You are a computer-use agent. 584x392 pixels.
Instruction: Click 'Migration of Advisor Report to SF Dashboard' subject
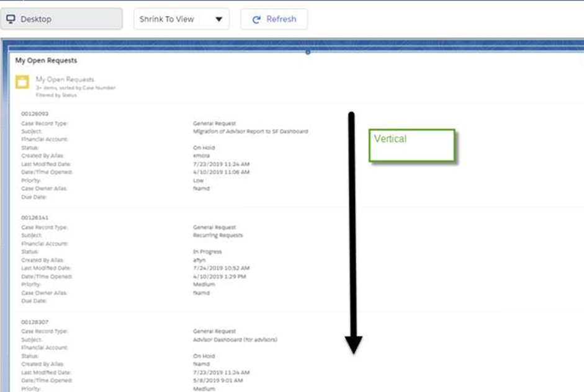(x=250, y=131)
